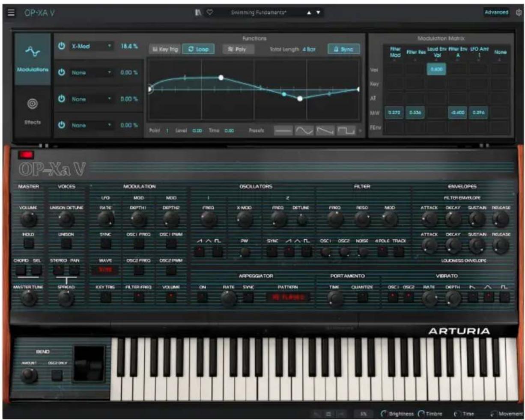Toggle the 4 Pole filter button
Image resolution: width=525 pixels, height=420 pixels.
pyautogui.click(x=382, y=251)
